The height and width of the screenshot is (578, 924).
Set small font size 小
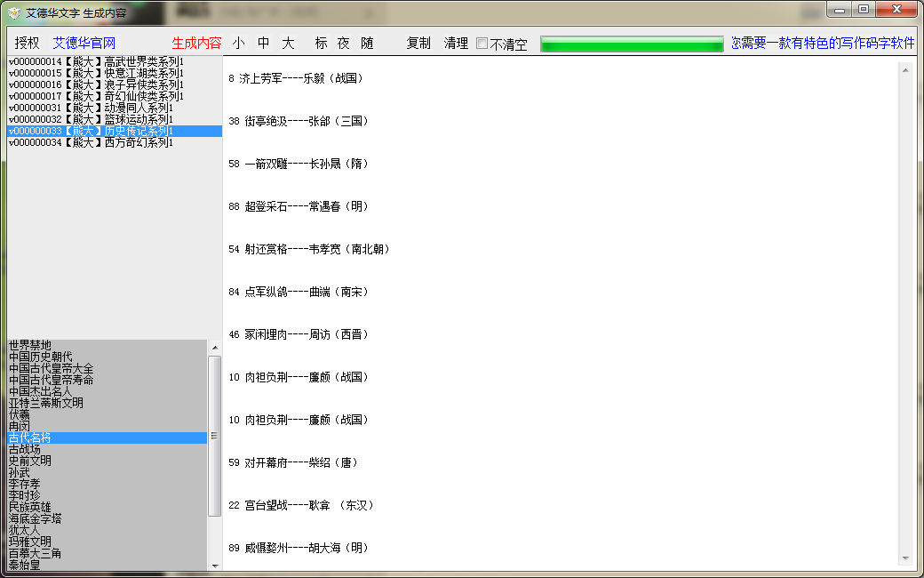click(239, 43)
